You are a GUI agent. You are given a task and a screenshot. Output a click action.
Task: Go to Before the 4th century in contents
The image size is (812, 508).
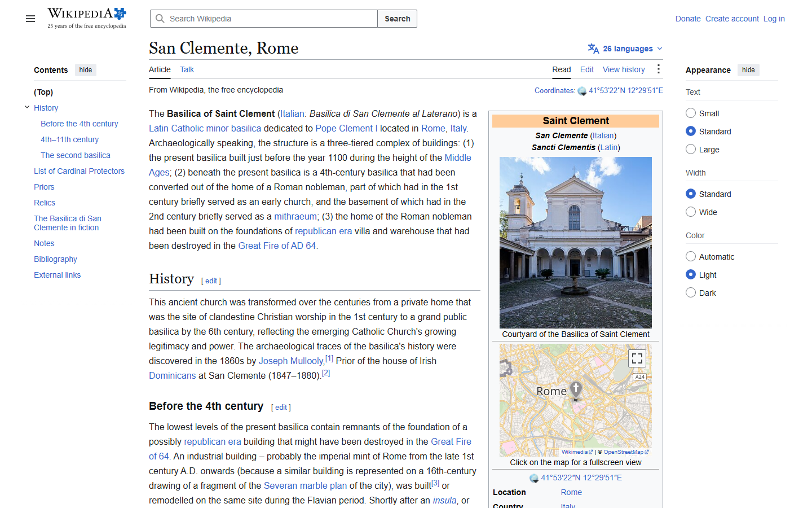point(80,124)
